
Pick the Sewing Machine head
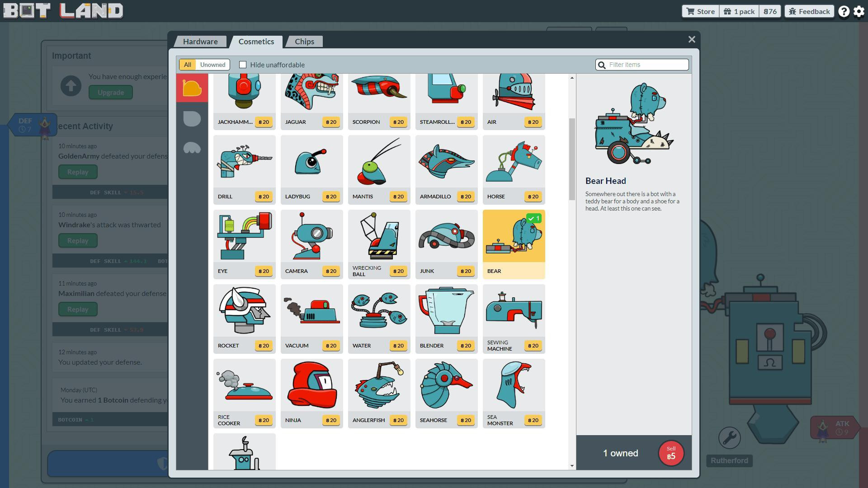coord(514,319)
